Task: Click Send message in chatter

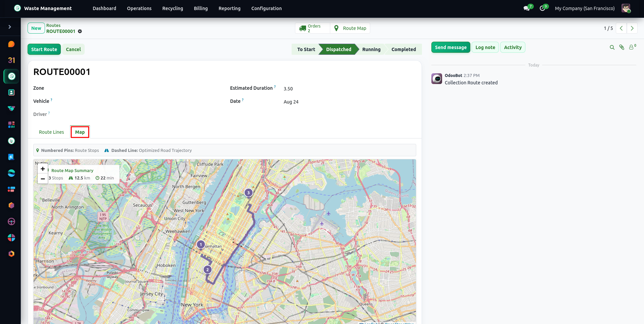Action: click(x=450, y=47)
